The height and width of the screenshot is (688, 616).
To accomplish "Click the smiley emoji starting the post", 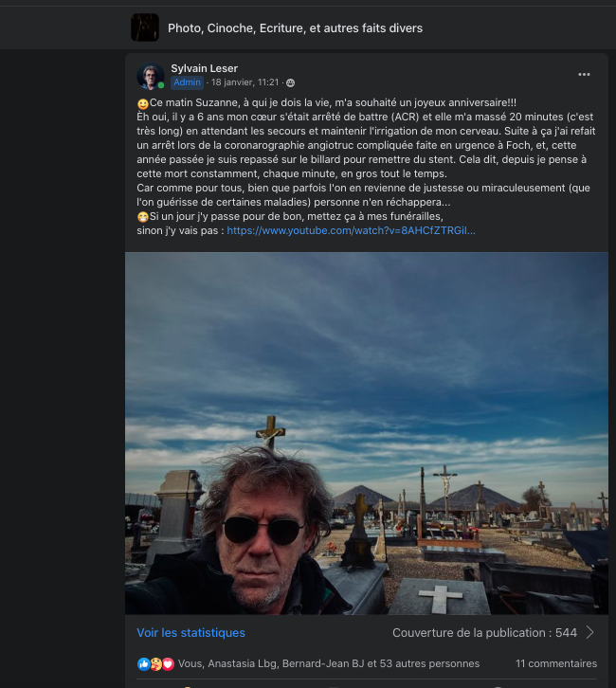I will click(143, 102).
